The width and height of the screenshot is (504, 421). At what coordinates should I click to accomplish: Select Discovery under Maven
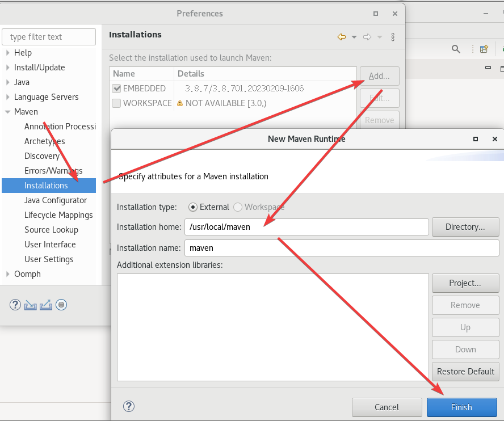tap(42, 156)
